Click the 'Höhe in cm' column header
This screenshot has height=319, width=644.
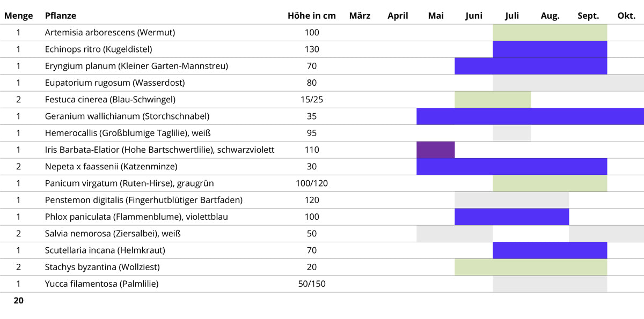[311, 16]
